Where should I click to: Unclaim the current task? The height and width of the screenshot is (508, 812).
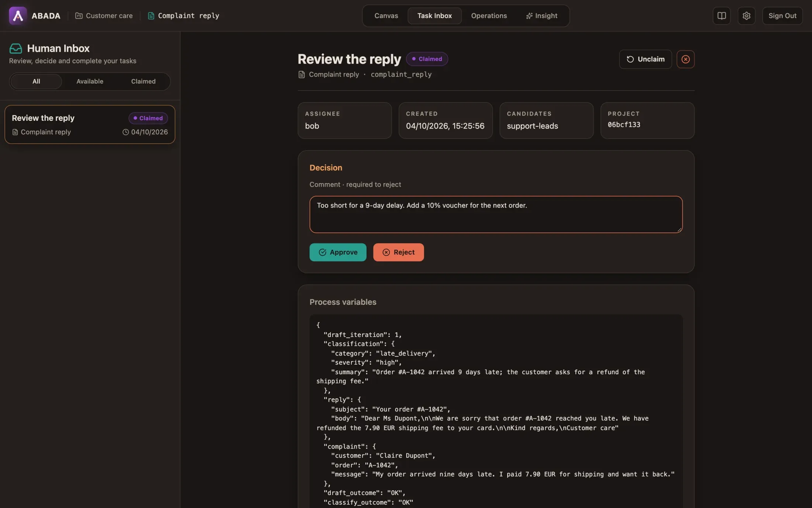click(645, 59)
